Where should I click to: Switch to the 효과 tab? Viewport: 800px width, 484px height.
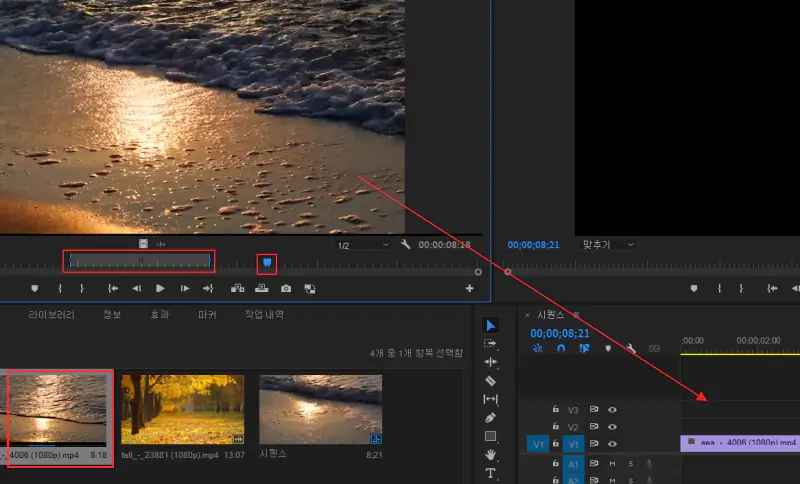coord(159,314)
